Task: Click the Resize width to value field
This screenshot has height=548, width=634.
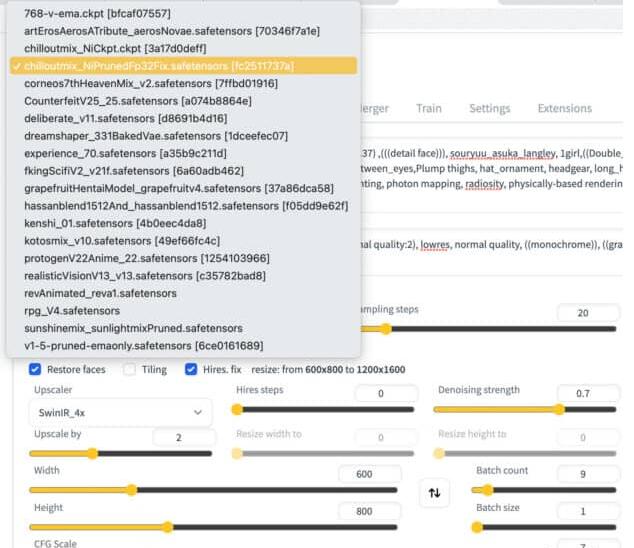Action: coord(386,437)
